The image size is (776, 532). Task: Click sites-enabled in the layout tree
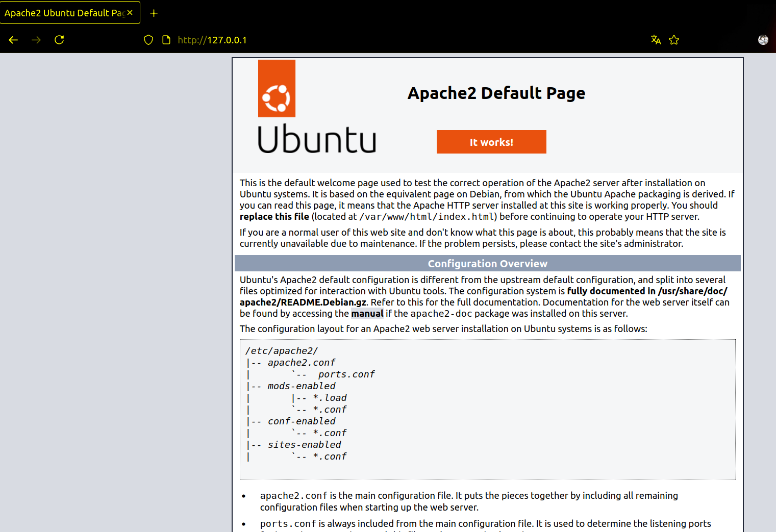tap(305, 445)
